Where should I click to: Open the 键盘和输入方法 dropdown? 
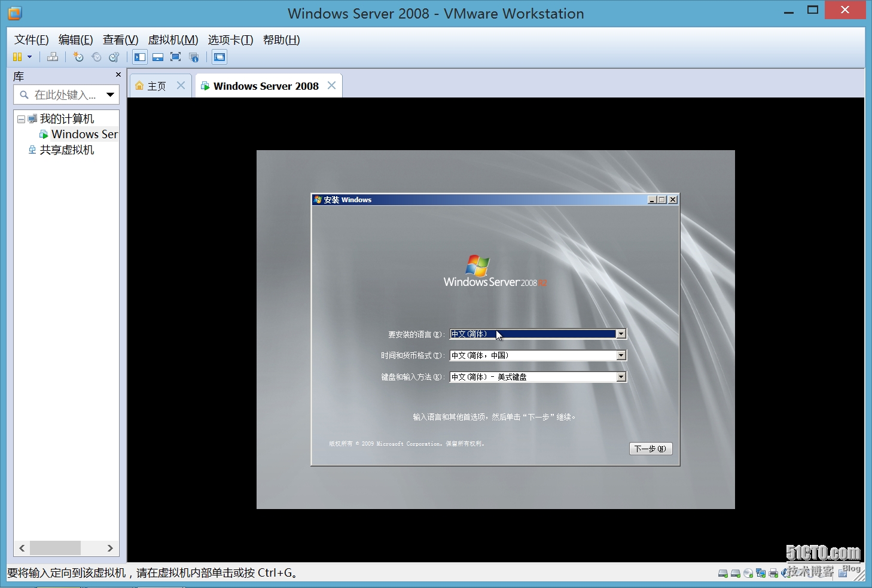click(x=621, y=377)
